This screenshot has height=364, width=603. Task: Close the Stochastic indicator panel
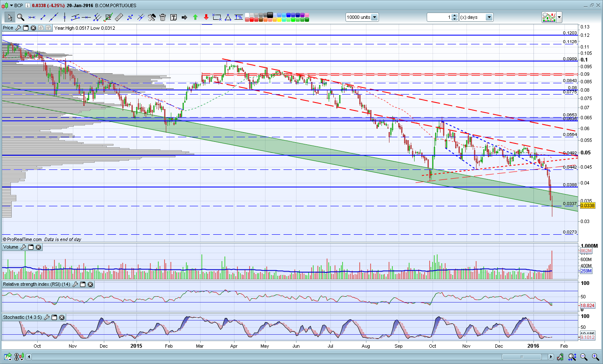pyautogui.click(x=62, y=318)
